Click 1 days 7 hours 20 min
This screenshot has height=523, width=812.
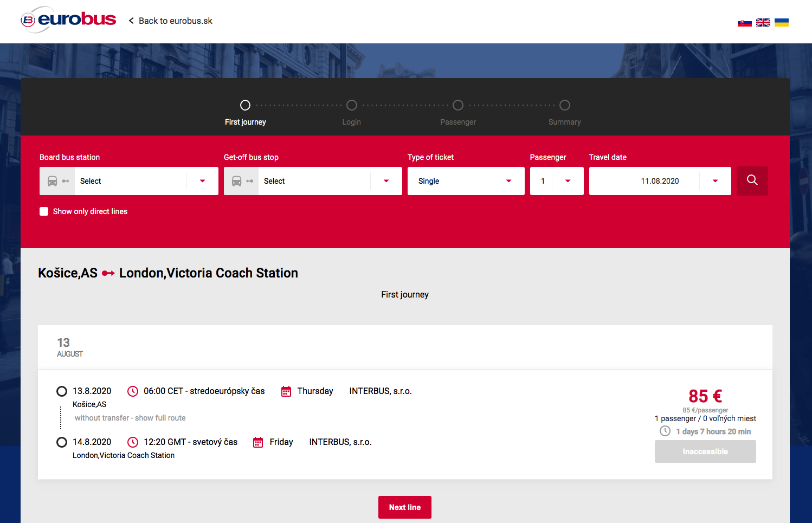click(x=713, y=431)
